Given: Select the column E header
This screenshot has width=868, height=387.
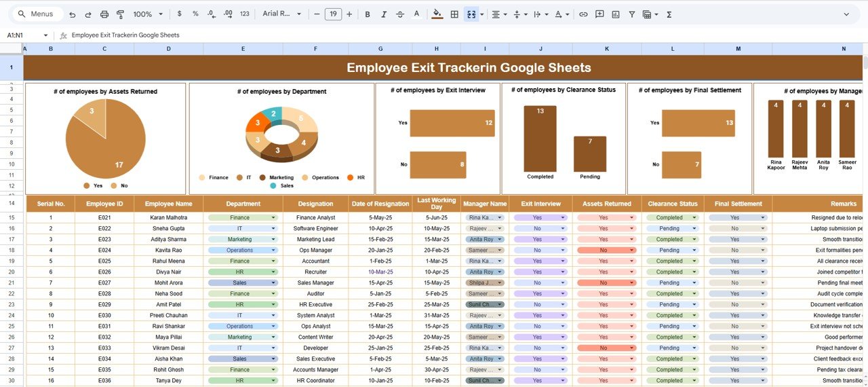Looking at the screenshot, I should [243, 49].
